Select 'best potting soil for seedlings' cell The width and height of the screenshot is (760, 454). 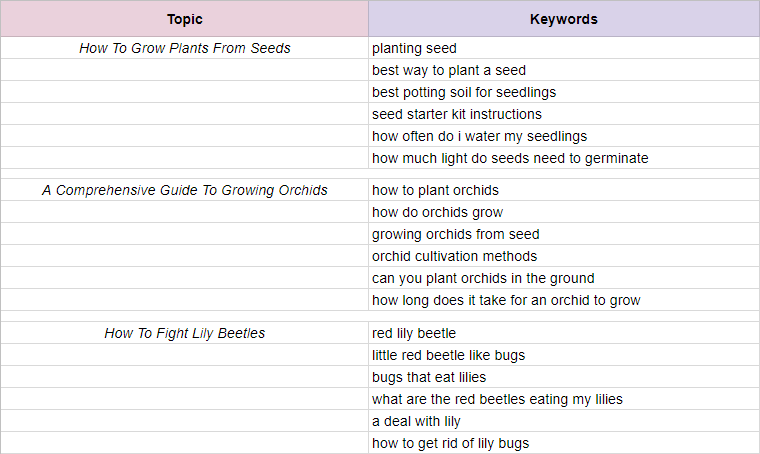coord(564,92)
